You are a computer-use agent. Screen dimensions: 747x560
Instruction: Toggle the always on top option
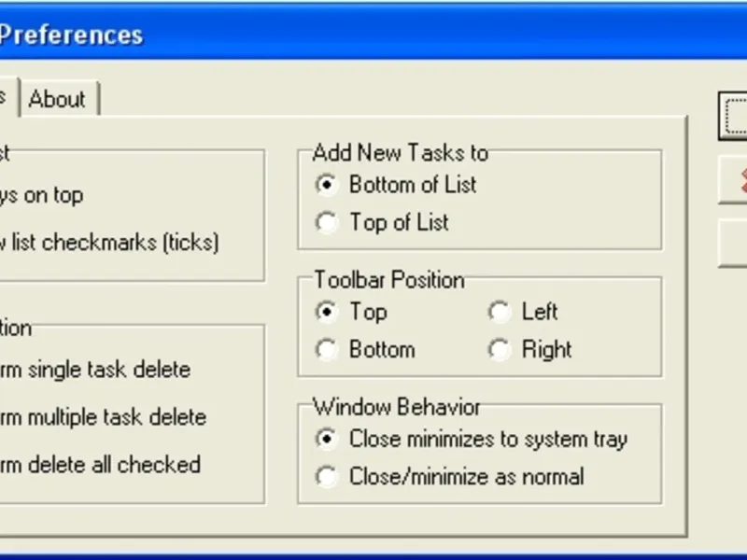point(42,195)
